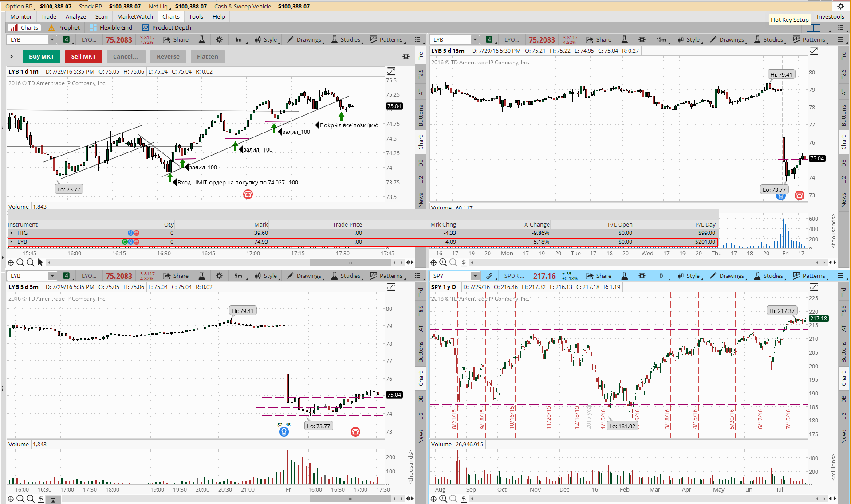Click the red phone icon on 1m chart
Screen dimensions: 851x504
pyautogui.click(x=248, y=194)
